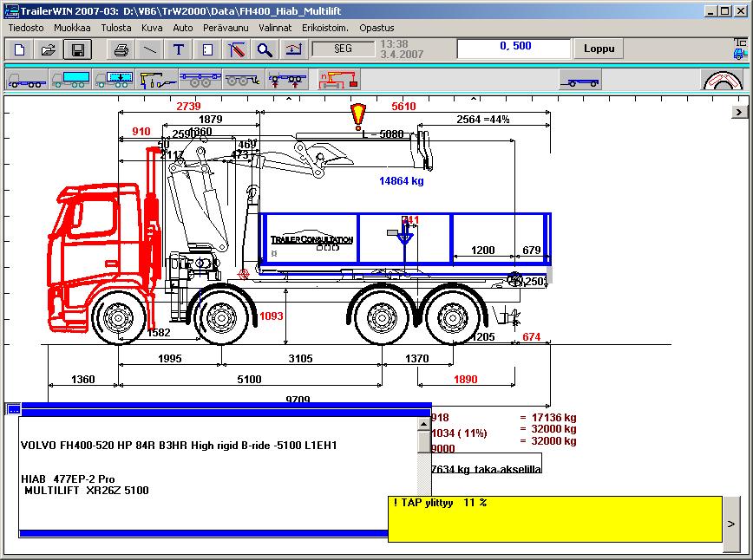
Task: Click the 1879 dimension above the crane
Action: coord(210,119)
